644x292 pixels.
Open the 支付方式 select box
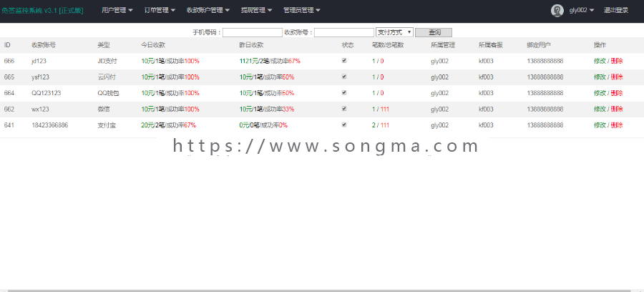[394, 32]
